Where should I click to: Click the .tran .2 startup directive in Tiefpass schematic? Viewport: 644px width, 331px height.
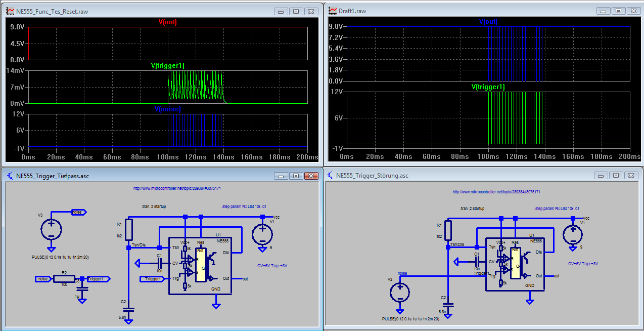[x=153, y=207]
